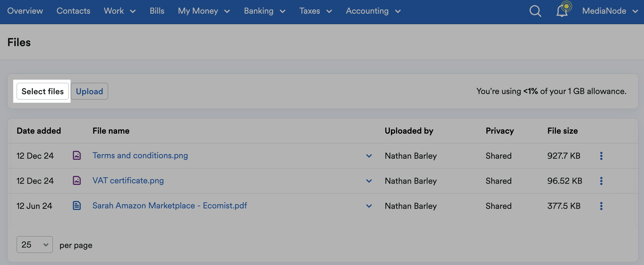This screenshot has width=644, height=265.
Task: Open the 25 per page dropdown
Action: [34, 244]
